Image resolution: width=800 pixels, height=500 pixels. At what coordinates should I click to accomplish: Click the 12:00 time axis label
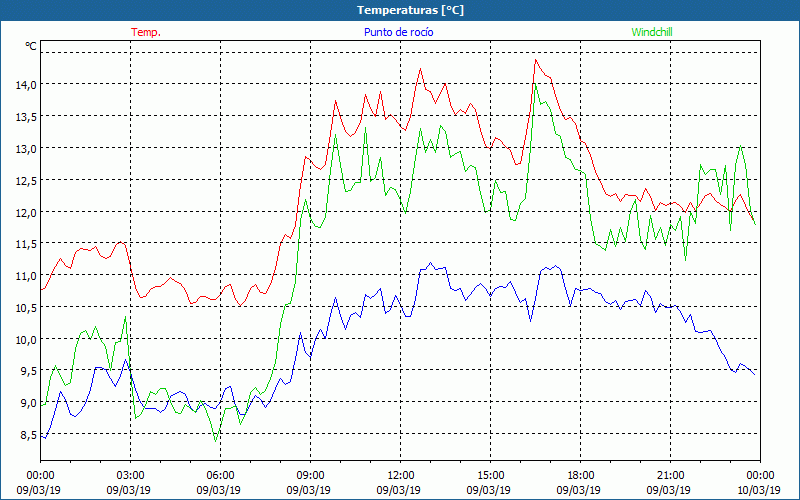[401, 476]
